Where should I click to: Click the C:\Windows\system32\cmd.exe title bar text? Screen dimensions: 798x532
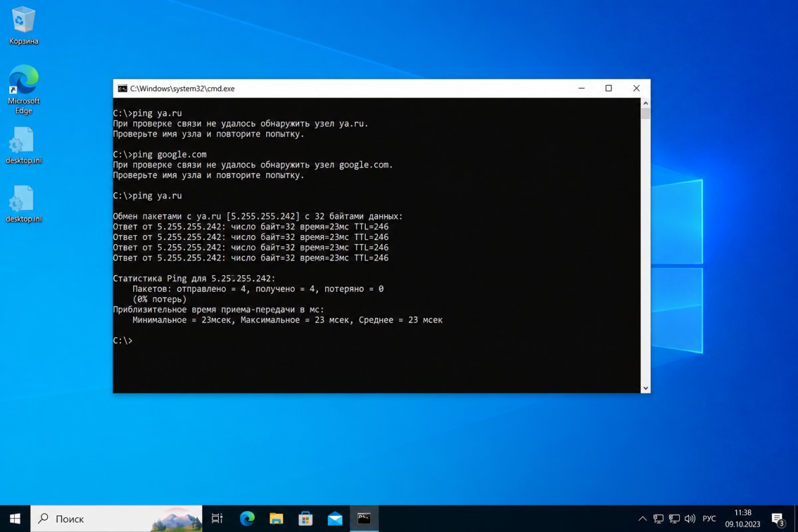(x=182, y=88)
